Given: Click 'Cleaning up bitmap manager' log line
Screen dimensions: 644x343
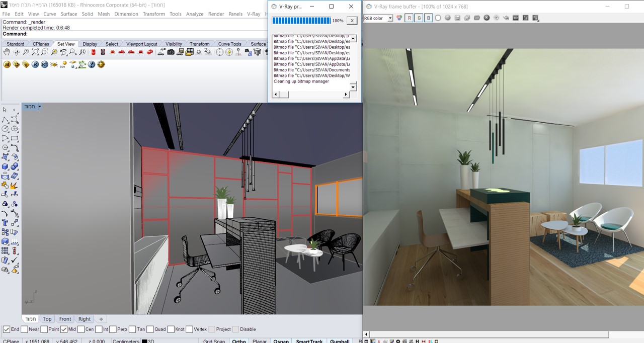Looking at the screenshot, I should (301, 81).
